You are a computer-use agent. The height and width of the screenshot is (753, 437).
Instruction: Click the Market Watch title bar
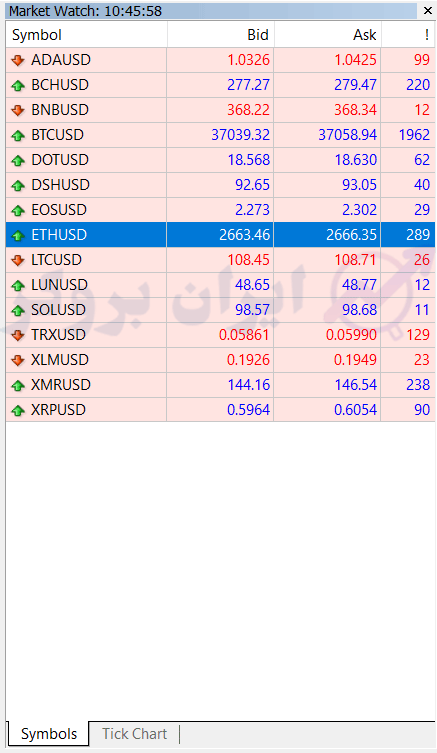[211, 11]
